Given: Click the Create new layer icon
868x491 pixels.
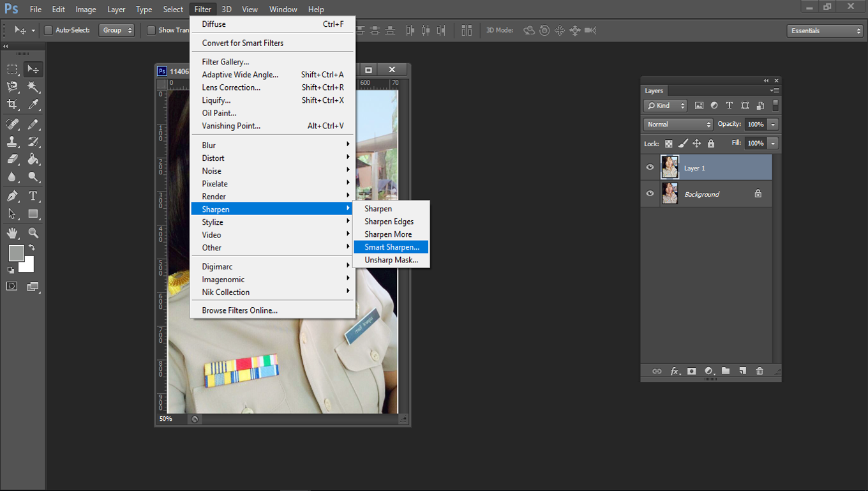Looking at the screenshot, I should coord(743,371).
